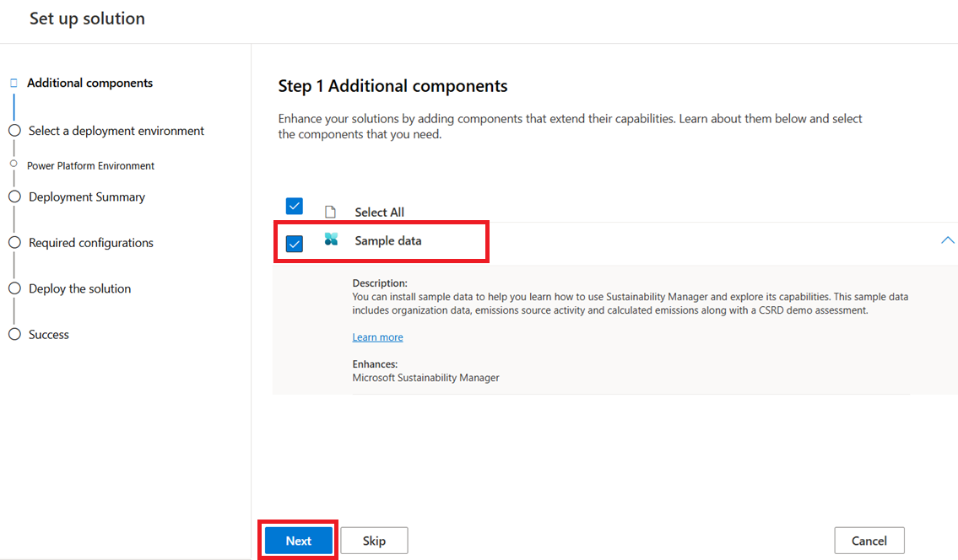The image size is (958, 560).
Task: Click the Step 1 Additional components heading
Action: [x=392, y=86]
